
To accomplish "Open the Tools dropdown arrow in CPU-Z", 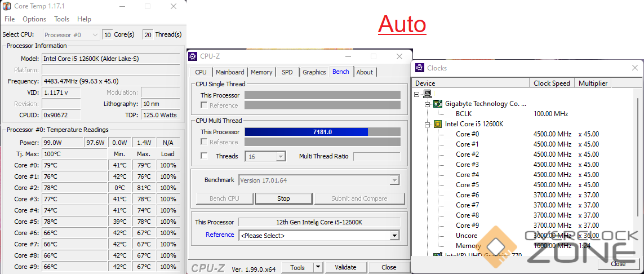I will 318,267.
